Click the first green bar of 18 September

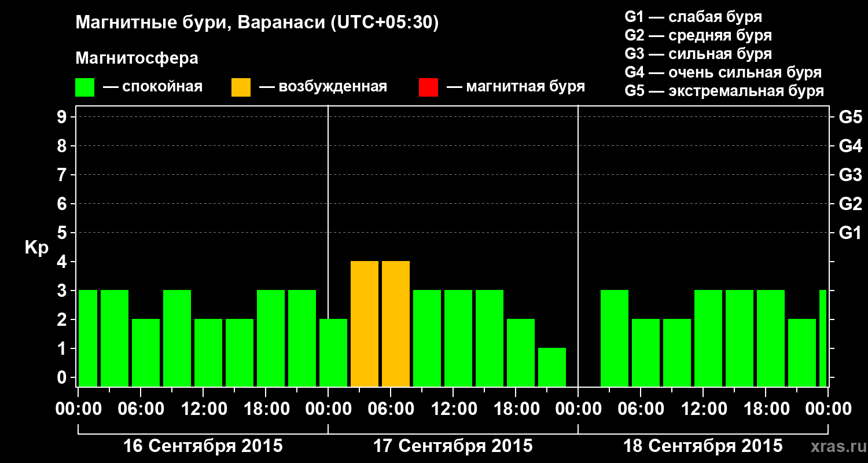(615, 338)
